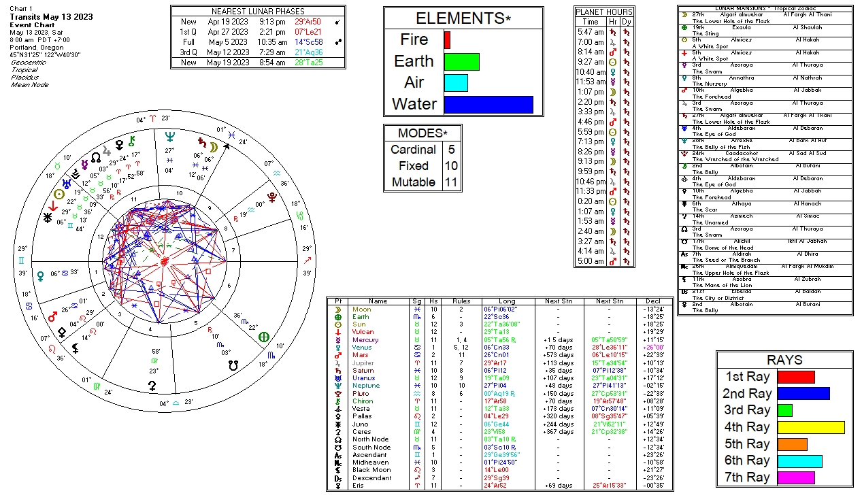This screenshot has height=504, width=862.
Task: Select the 'RAYS' heading
Action: tap(784, 360)
